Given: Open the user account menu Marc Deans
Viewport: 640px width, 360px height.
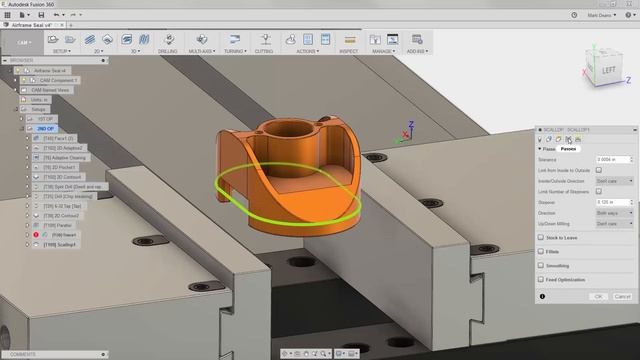Looking at the screenshot, I should [601, 15].
